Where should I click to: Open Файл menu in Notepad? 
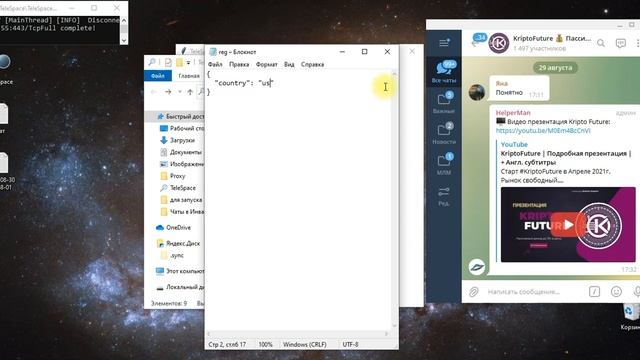click(215, 64)
